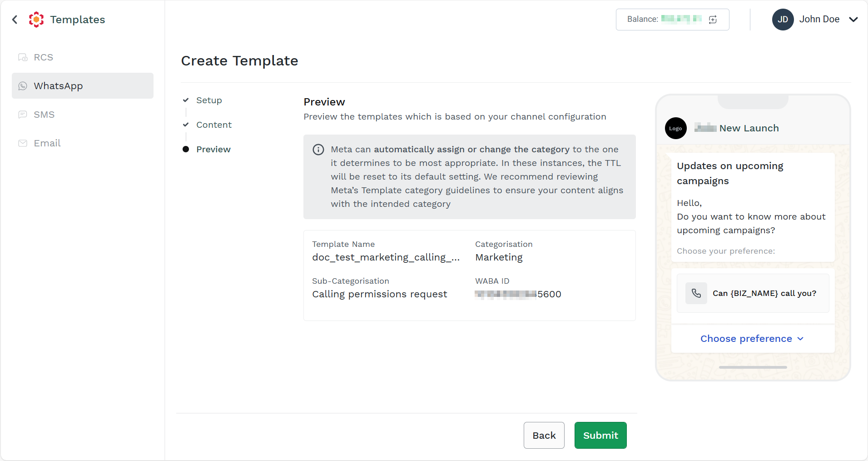Image resolution: width=868 pixels, height=461 pixels.
Task: Click the Email envelope icon in sidebar
Action: coord(23,143)
